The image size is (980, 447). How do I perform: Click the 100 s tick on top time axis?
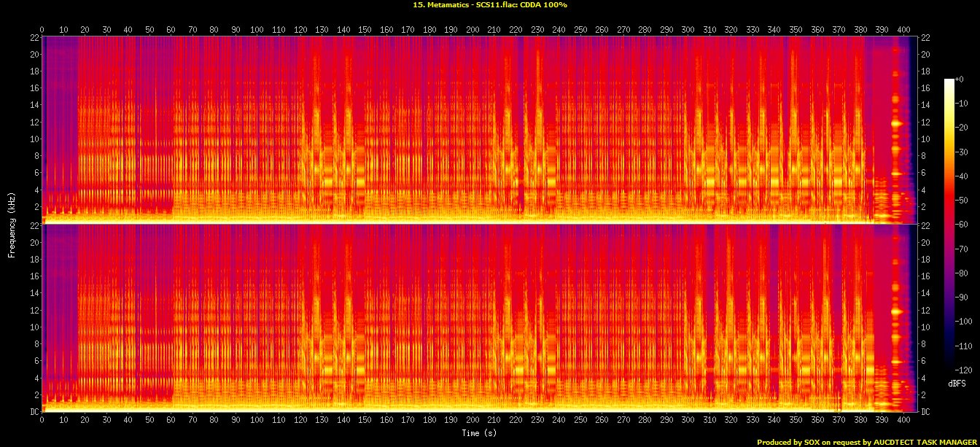257,29
